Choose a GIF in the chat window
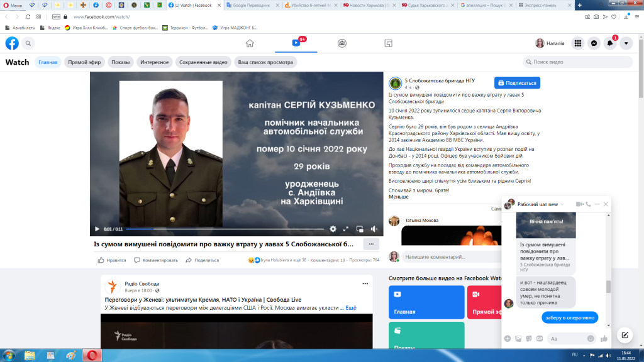Screen dimensions: 644x362 540,339
